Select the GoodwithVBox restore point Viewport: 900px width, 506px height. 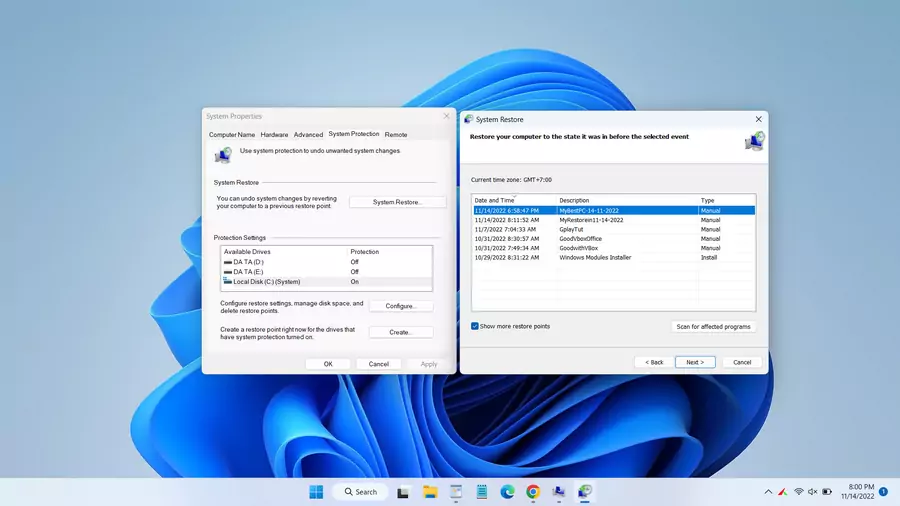[614, 248]
